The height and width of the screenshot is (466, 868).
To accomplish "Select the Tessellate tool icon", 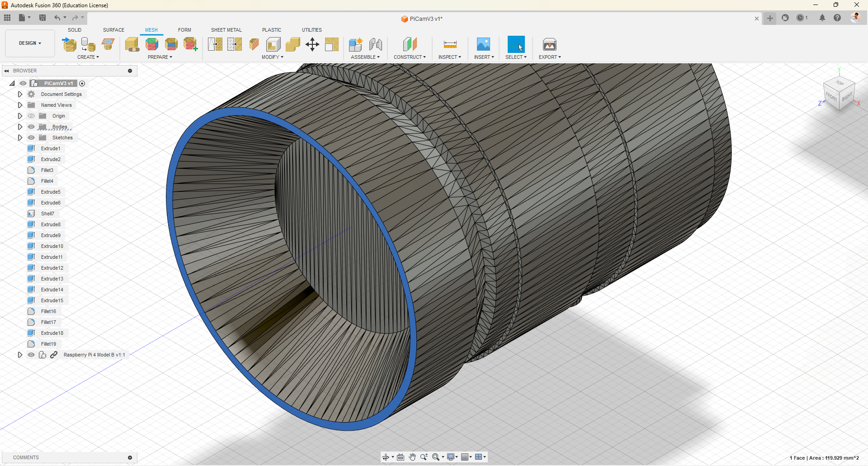I will coord(88,44).
